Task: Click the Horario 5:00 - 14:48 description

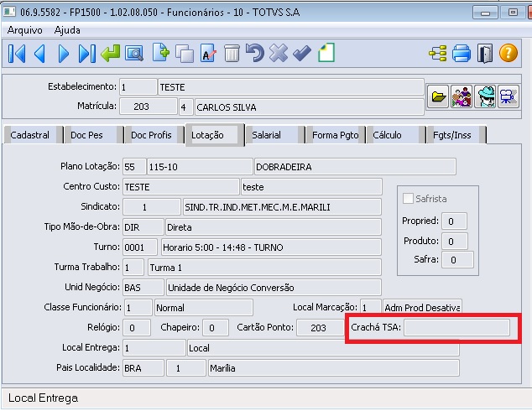Action: point(271,247)
